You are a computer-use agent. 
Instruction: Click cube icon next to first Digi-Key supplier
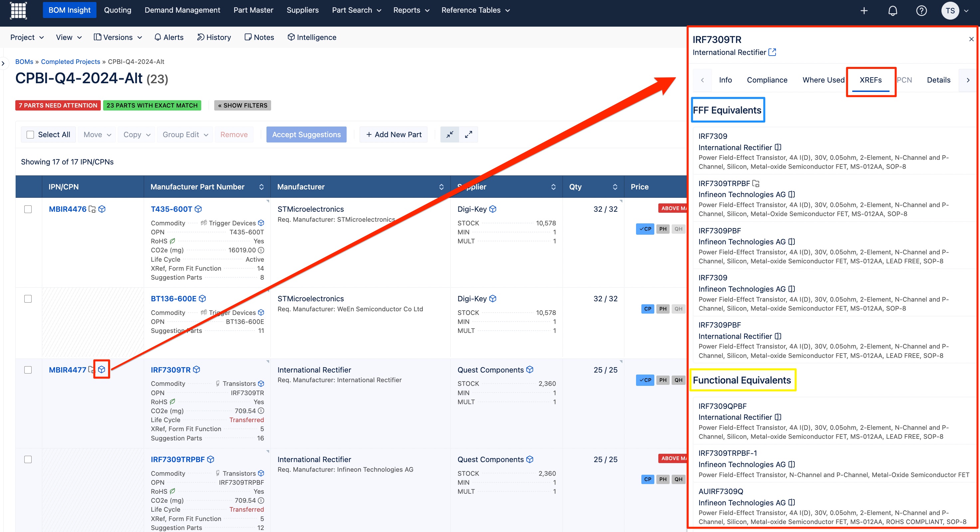click(493, 209)
